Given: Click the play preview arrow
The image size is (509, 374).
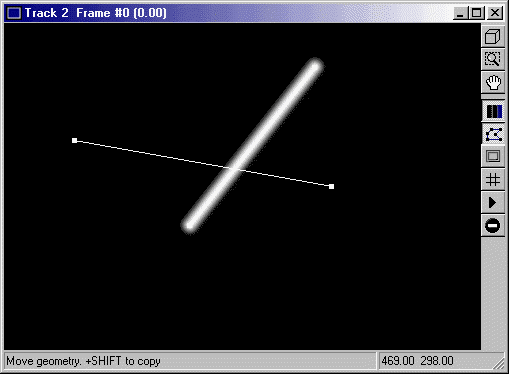Looking at the screenshot, I should [x=493, y=202].
